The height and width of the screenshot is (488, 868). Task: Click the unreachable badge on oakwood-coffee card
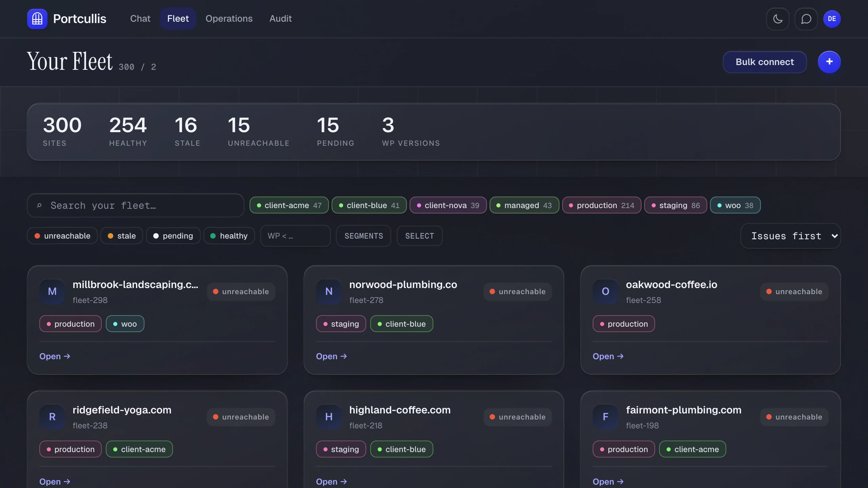794,292
